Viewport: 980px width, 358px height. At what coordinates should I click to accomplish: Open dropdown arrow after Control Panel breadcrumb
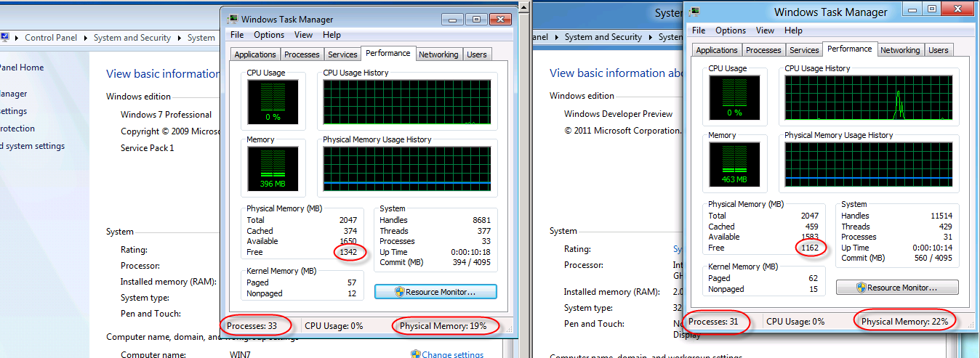point(86,38)
